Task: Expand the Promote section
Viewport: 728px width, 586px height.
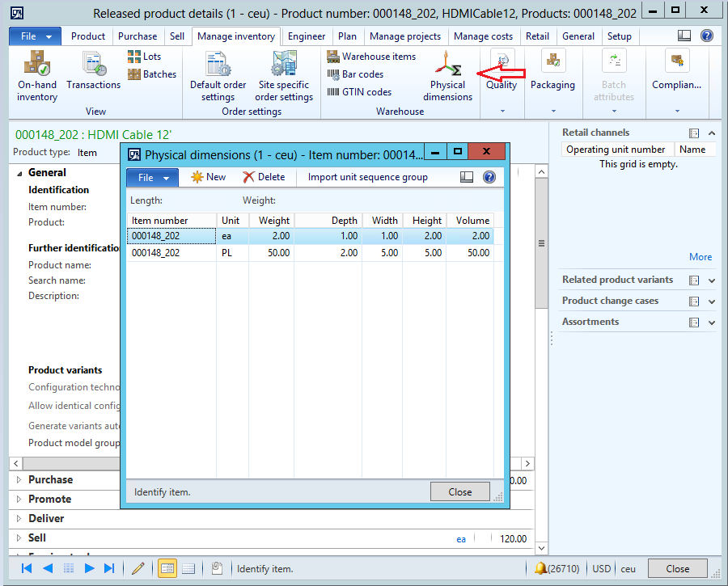Action: (49, 499)
